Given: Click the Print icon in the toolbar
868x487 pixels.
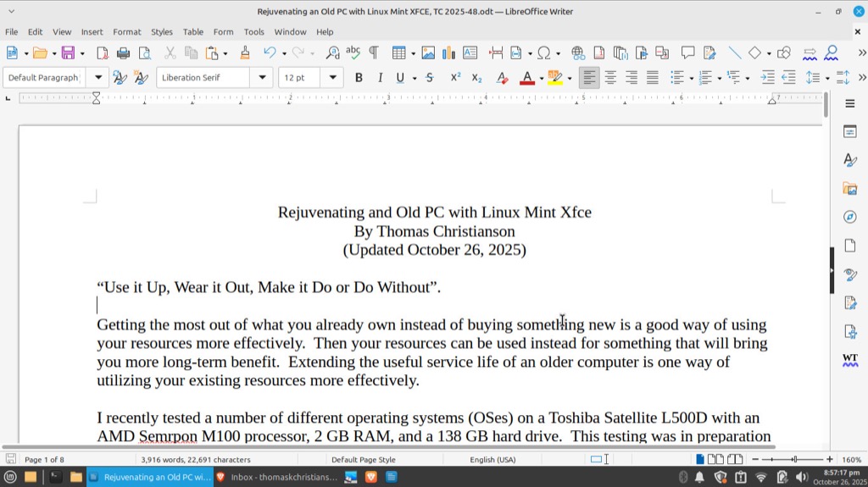Looking at the screenshot, I should [x=124, y=53].
